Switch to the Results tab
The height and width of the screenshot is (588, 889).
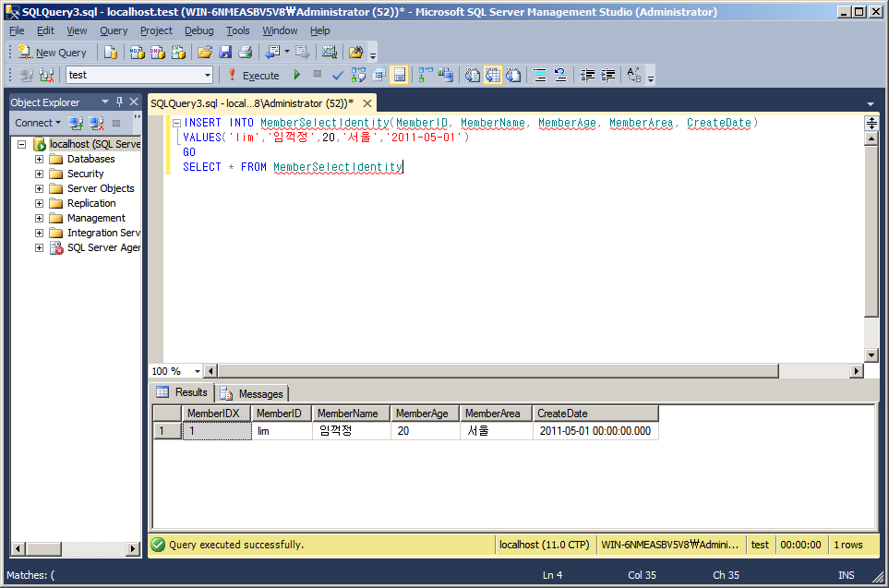pos(182,392)
